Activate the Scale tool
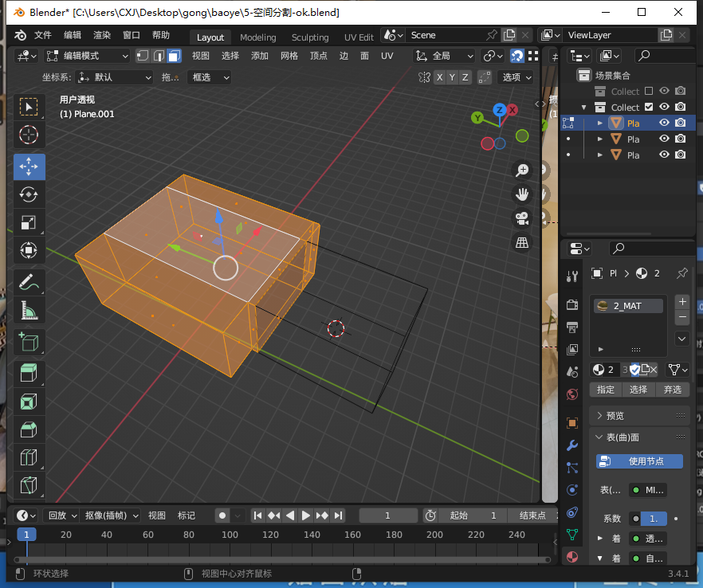The image size is (703, 588). point(29,222)
